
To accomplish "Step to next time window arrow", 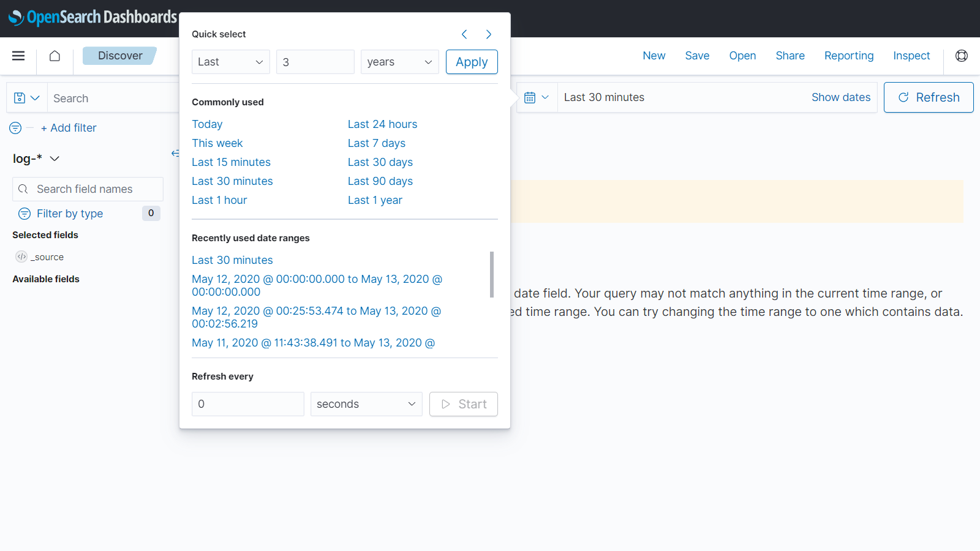I will point(488,34).
